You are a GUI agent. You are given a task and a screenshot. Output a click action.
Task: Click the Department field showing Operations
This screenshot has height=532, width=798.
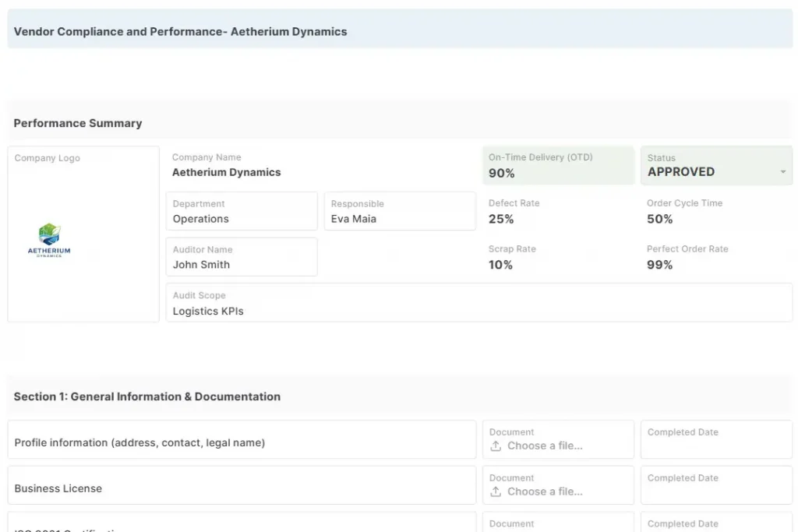pos(241,211)
